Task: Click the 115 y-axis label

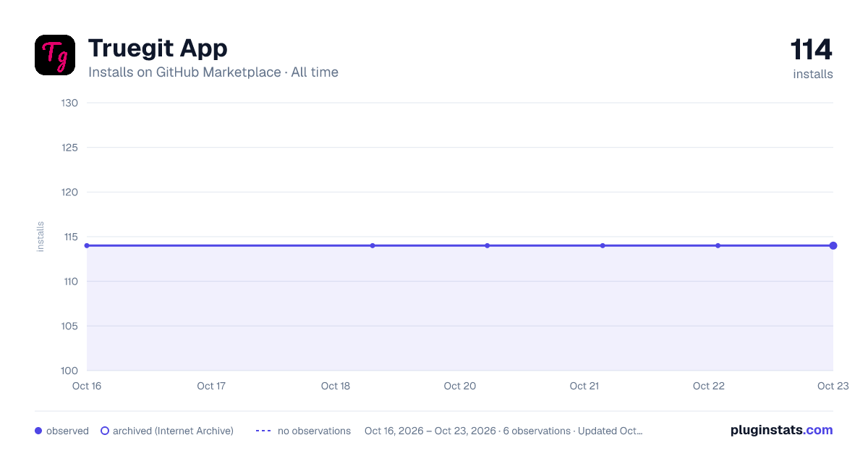Action: tap(71, 237)
